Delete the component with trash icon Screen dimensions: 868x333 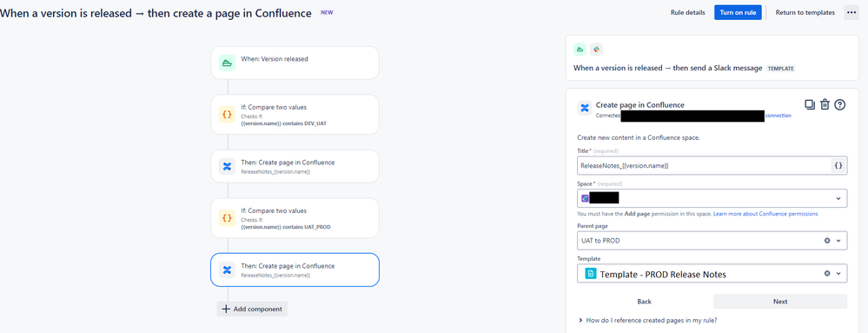click(x=825, y=104)
